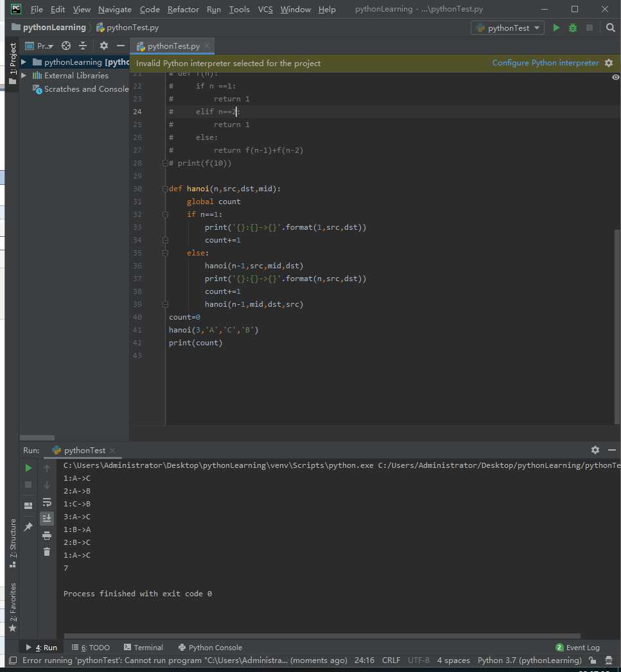
Task: Run pythonTest with the green toolbar arrow
Action: tap(556, 28)
